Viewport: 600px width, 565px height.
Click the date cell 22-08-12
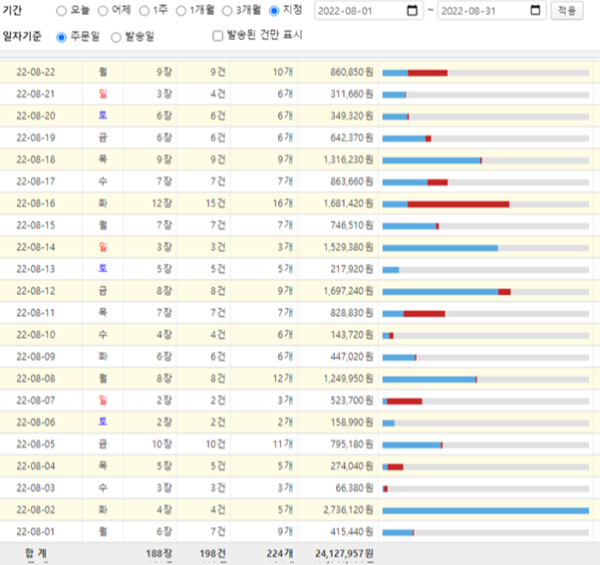click(x=36, y=291)
